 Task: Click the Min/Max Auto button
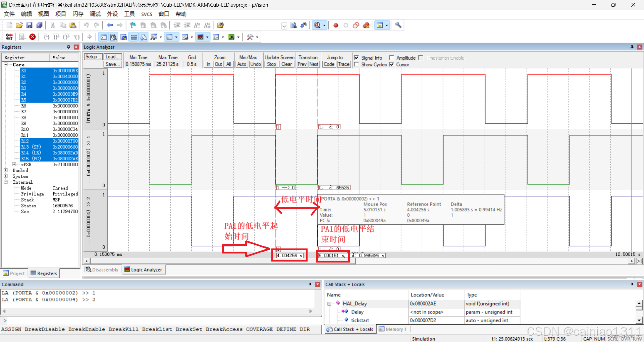coord(242,64)
